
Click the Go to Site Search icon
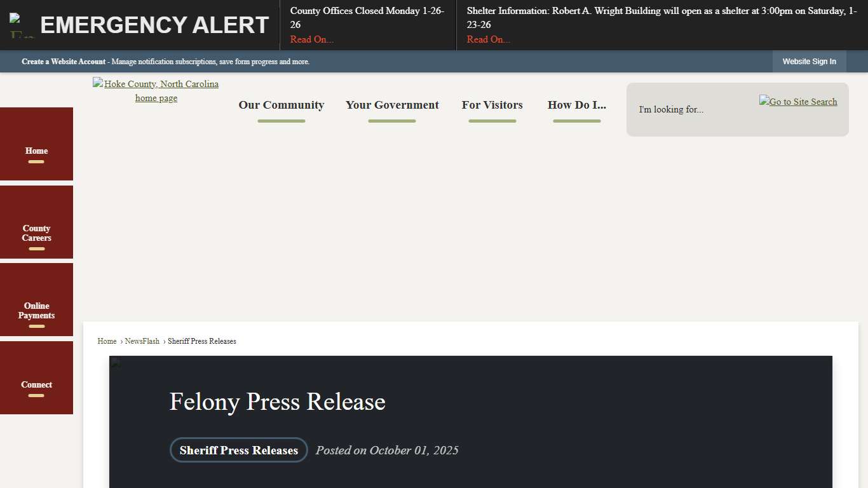pyautogui.click(x=798, y=101)
